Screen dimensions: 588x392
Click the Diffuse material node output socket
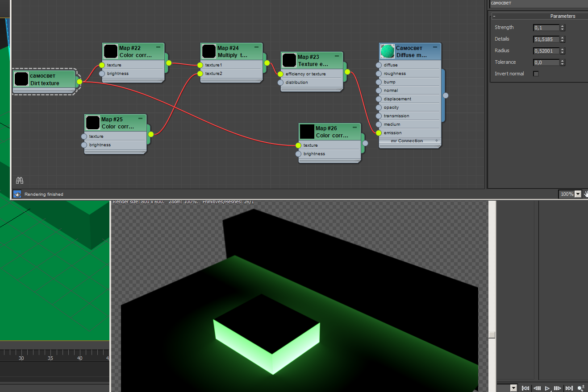(x=446, y=95)
